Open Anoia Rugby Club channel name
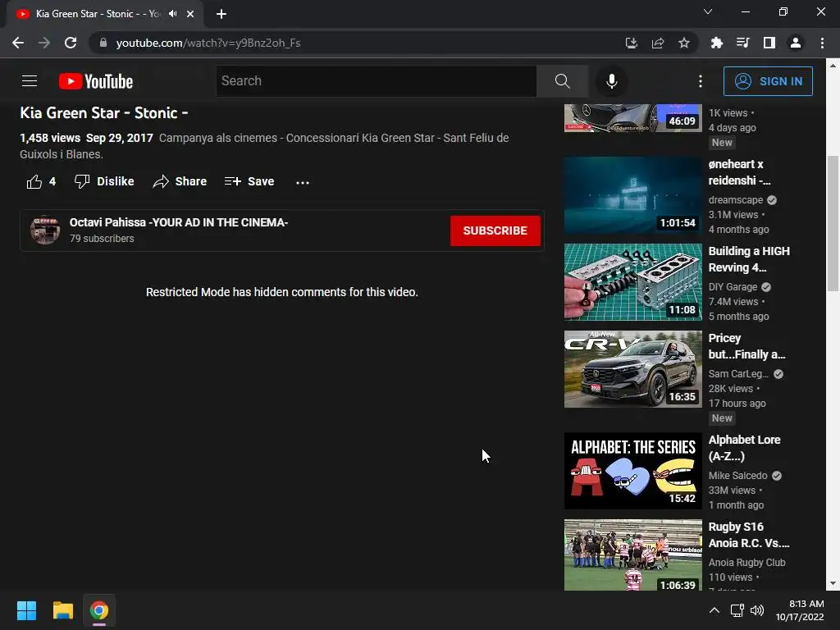 [x=746, y=563]
